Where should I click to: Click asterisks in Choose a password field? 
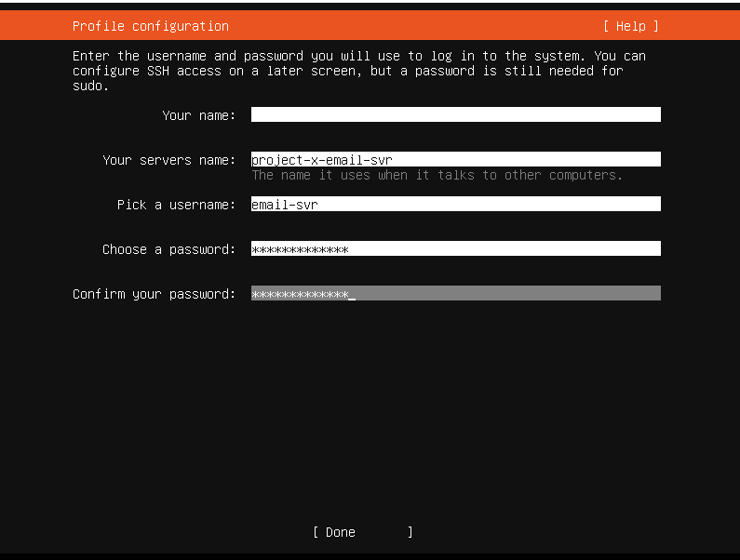tap(299, 249)
